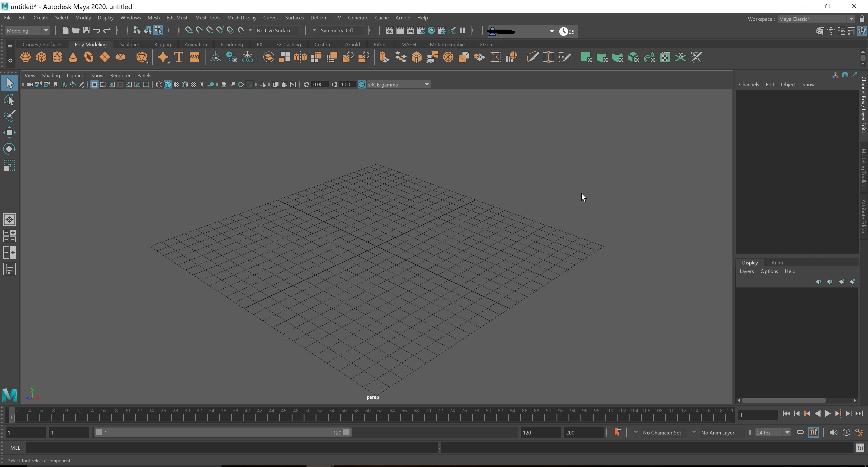Screen dimensions: 868x467
Task: Create a polygon cube from the shelf
Action: pos(41,57)
